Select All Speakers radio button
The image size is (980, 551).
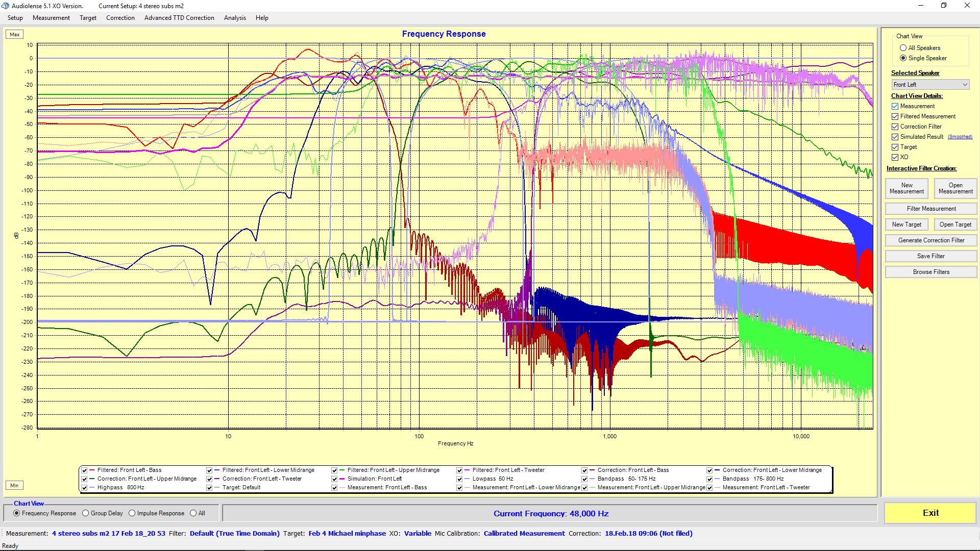903,48
